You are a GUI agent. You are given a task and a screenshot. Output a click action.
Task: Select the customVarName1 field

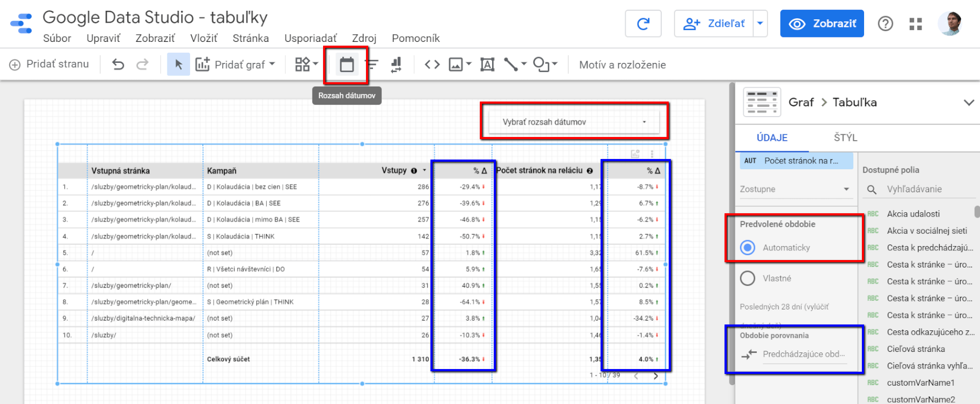(x=921, y=383)
